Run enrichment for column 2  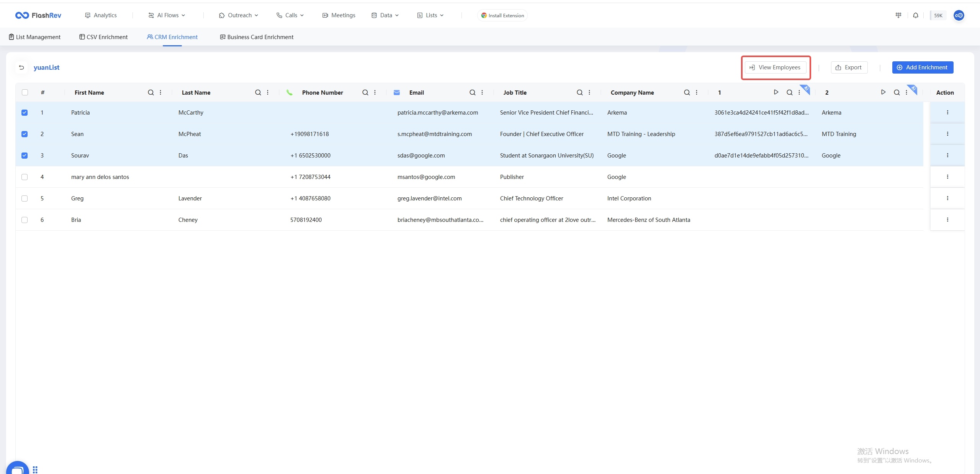pyautogui.click(x=883, y=92)
